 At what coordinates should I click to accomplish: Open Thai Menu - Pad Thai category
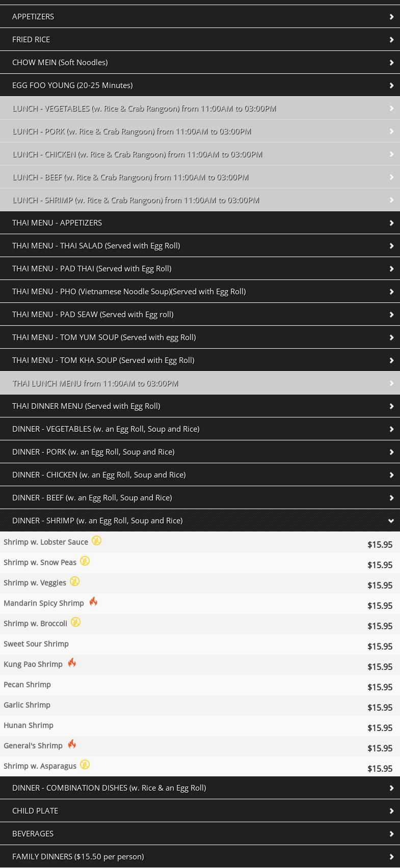click(92, 268)
